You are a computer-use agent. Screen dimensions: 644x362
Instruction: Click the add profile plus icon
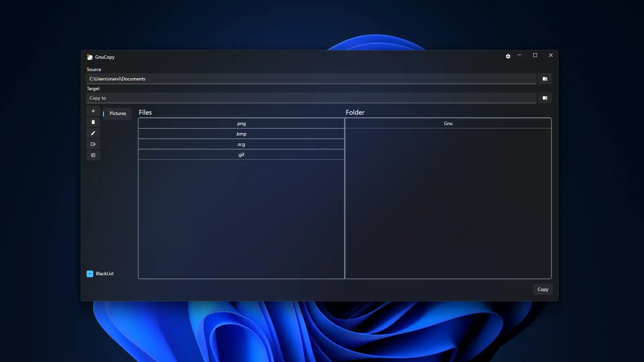pos(93,111)
